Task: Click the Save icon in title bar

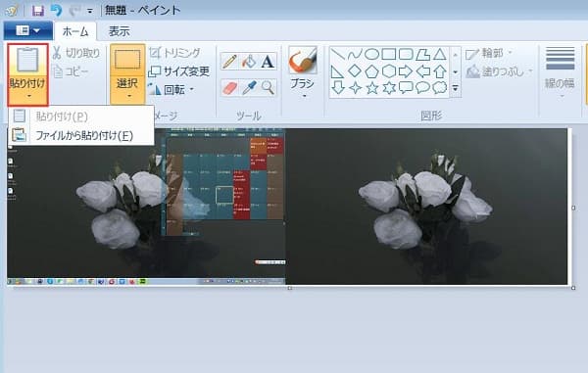Action: click(37, 11)
